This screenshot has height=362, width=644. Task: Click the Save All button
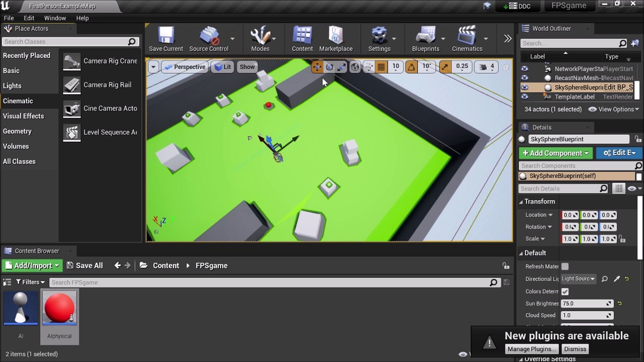[85, 265]
